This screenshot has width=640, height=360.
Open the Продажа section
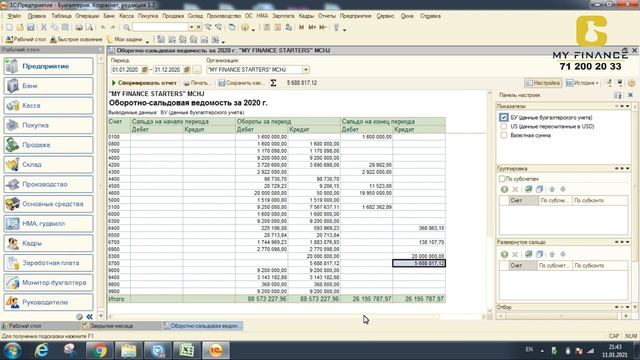click(x=49, y=145)
